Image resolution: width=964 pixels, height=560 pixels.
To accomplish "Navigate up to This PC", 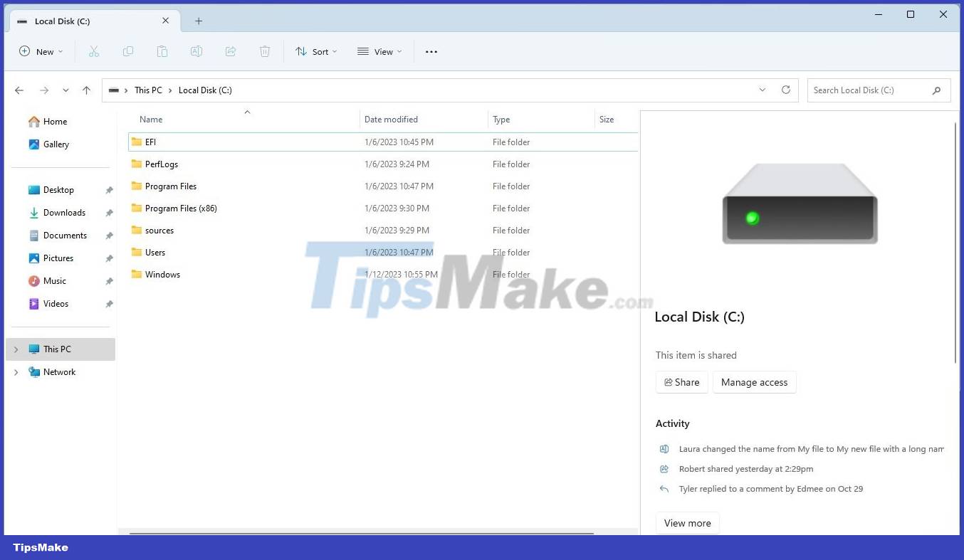I will click(86, 90).
